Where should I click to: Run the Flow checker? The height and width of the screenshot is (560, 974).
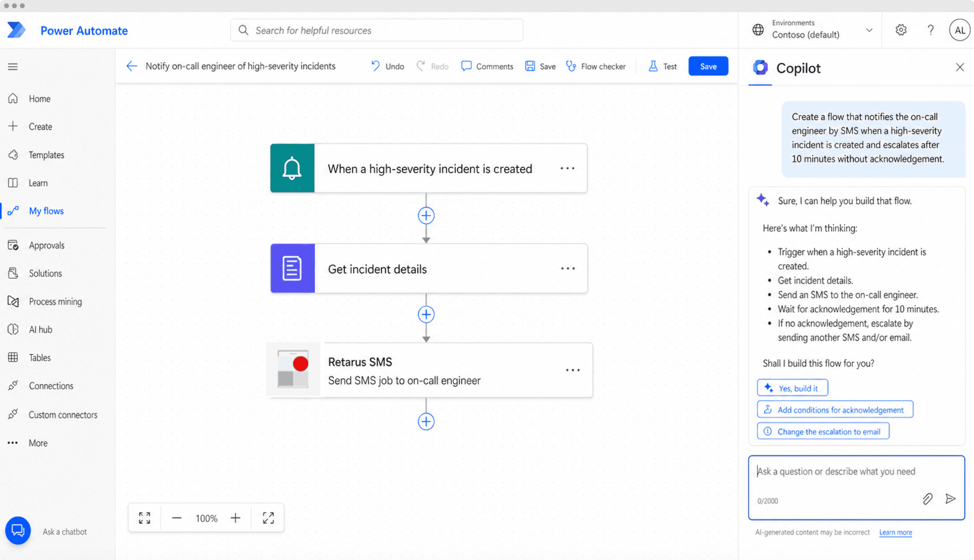click(596, 66)
